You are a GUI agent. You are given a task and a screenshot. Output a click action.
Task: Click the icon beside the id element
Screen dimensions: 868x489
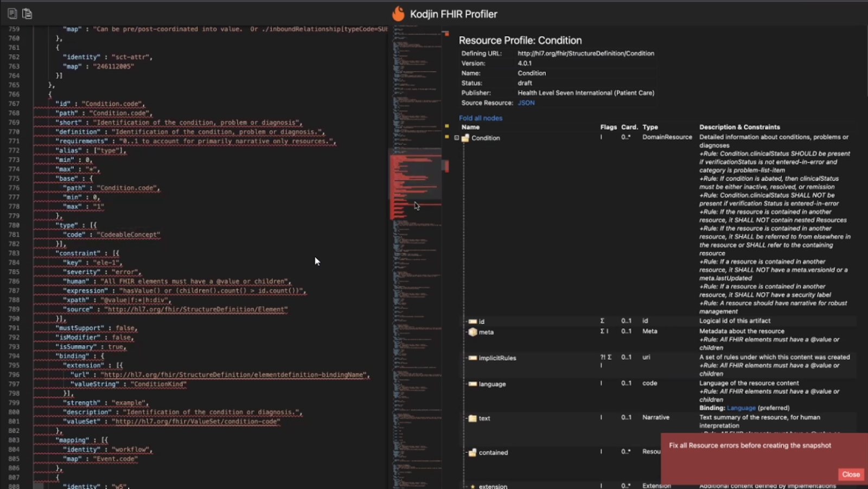coord(473,321)
